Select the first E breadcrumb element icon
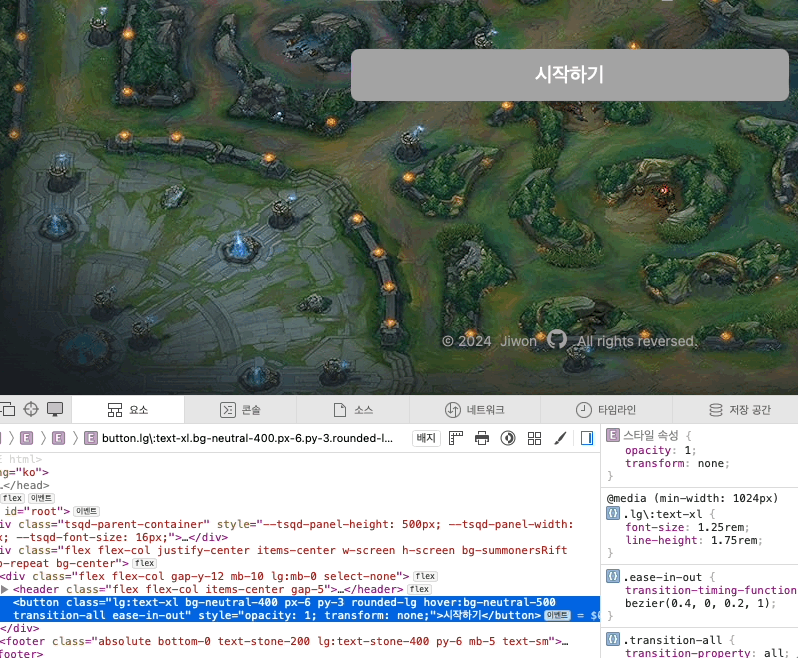The height and width of the screenshot is (658, 798). point(26,438)
